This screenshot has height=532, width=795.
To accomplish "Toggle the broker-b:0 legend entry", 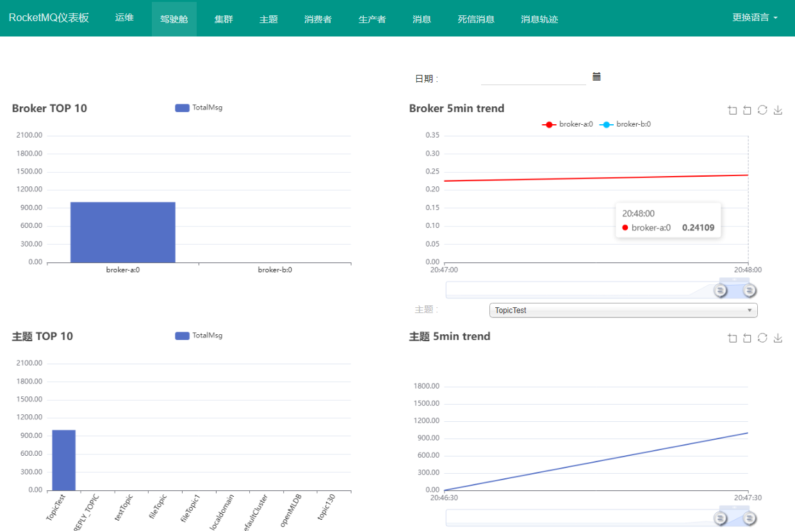I will [x=625, y=124].
